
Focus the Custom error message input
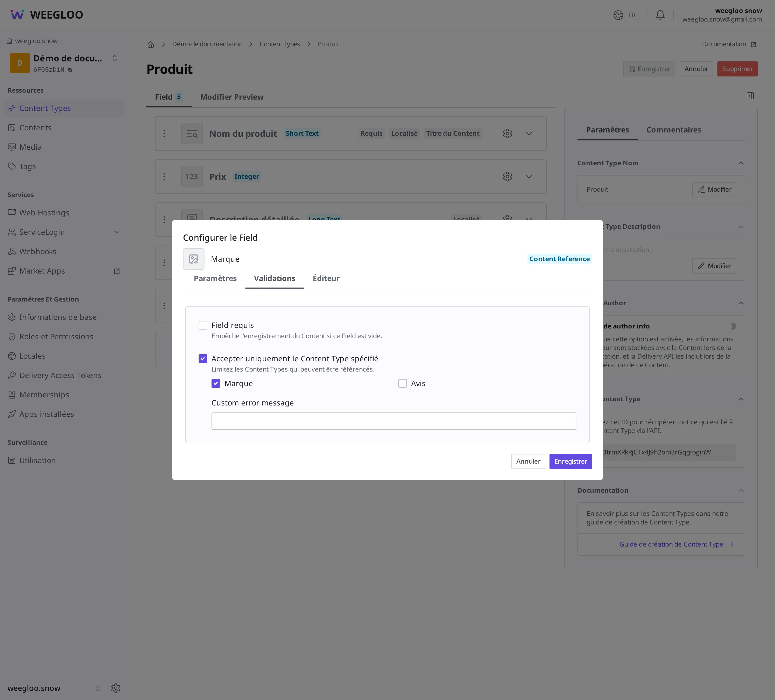[394, 421]
